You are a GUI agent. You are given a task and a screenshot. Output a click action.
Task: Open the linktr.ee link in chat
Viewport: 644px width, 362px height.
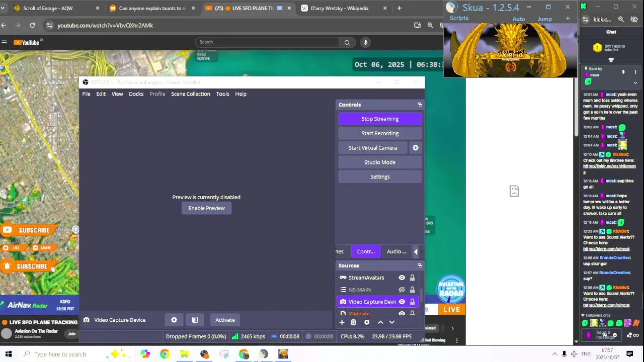point(609,169)
